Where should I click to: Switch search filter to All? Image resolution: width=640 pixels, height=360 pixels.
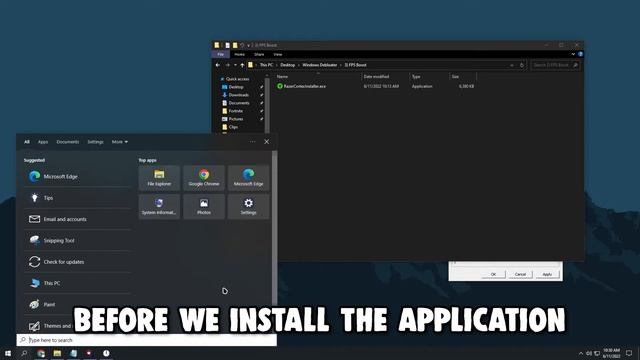[27, 142]
